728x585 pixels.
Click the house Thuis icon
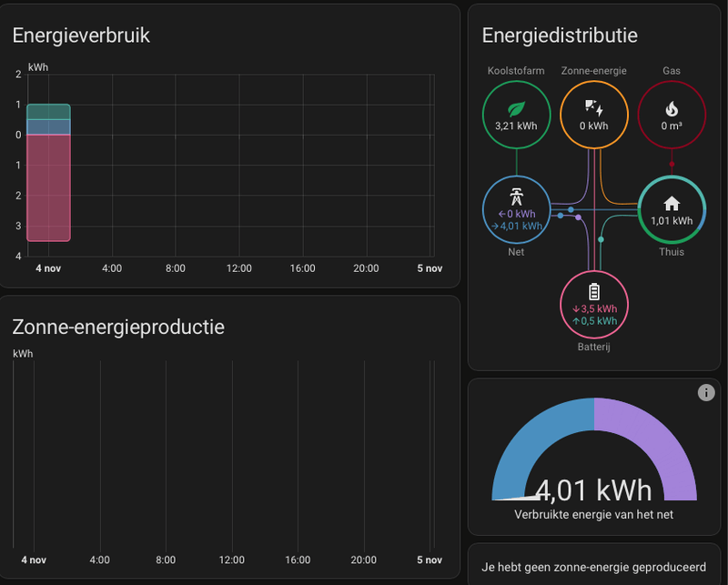tap(672, 204)
